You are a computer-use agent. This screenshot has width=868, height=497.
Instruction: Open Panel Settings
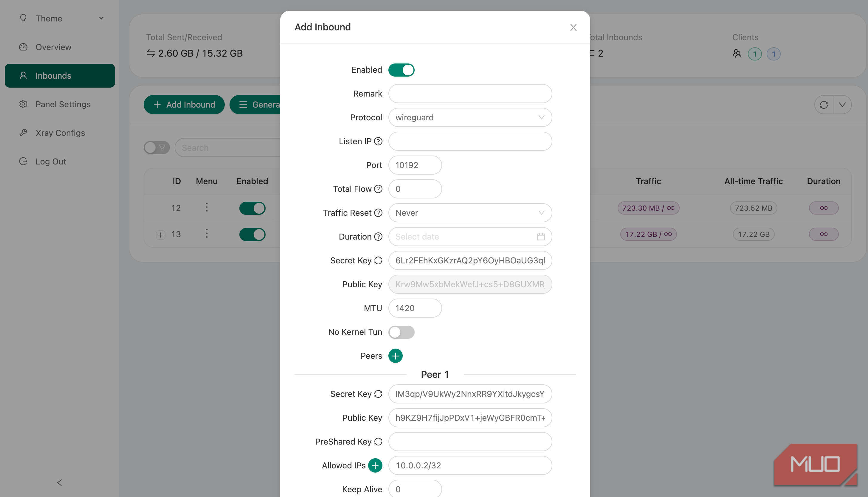pyautogui.click(x=63, y=104)
